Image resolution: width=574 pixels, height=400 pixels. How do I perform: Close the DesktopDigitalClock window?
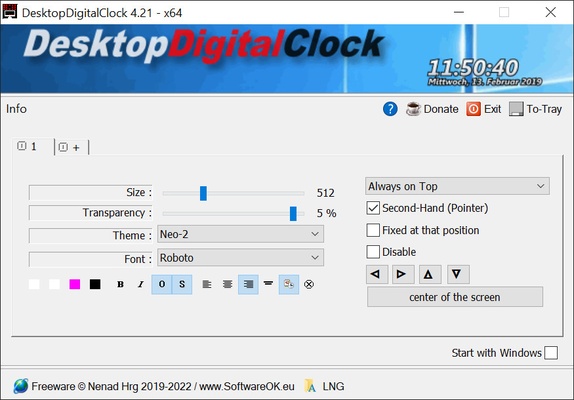(551, 12)
